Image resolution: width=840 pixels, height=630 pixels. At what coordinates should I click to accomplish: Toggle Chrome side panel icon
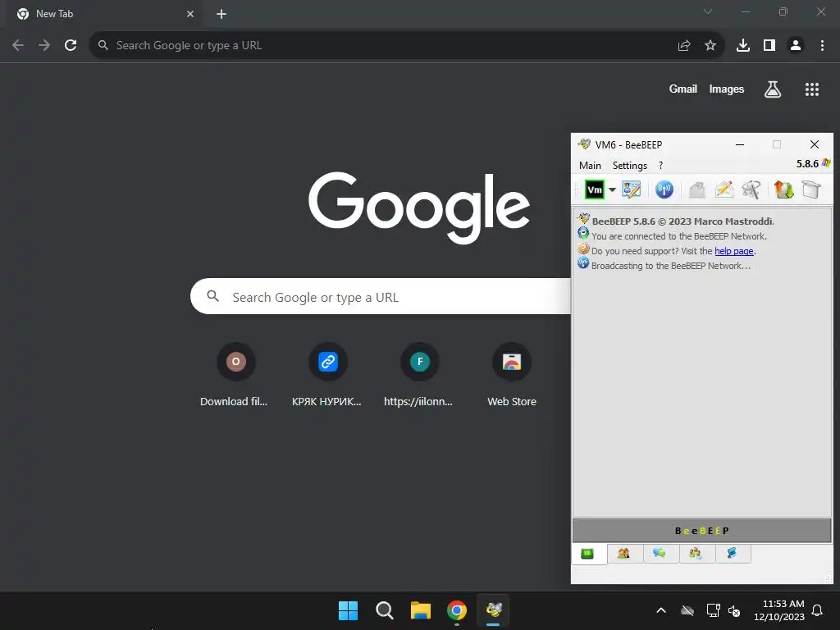[x=769, y=46]
